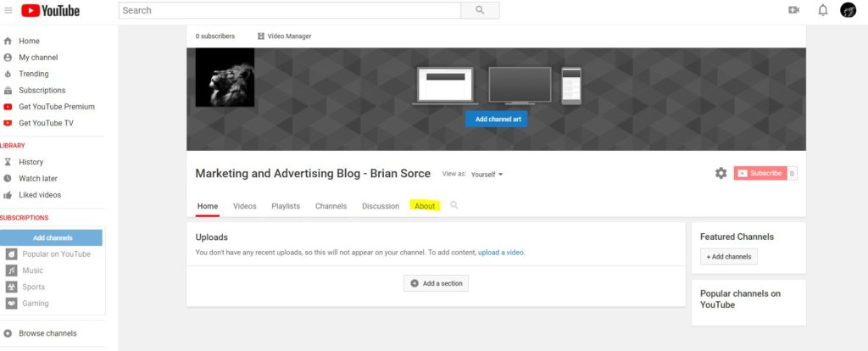Click the 0 subscribers link
The image size is (868, 351).
pyautogui.click(x=214, y=36)
